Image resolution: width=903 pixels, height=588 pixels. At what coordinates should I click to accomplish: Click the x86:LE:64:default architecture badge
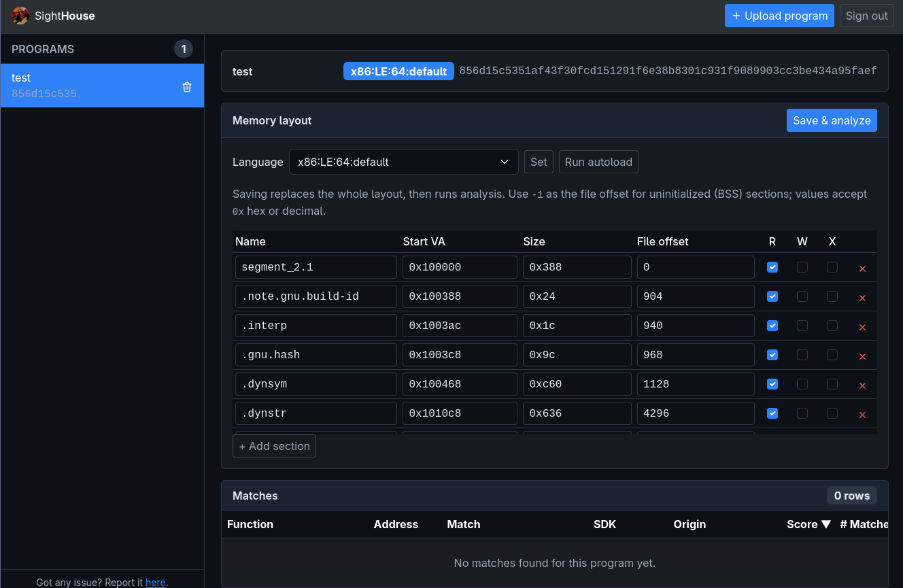pyautogui.click(x=398, y=71)
